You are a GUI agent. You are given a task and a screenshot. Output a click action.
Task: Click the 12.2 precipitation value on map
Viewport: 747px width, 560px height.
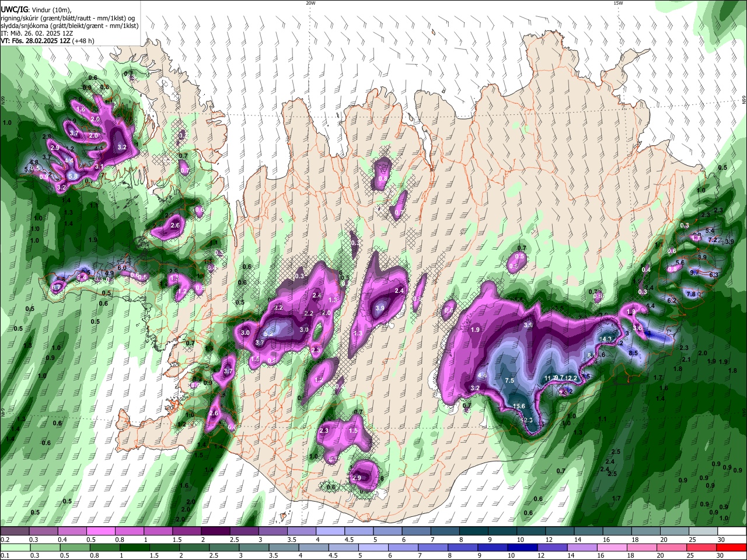click(571, 378)
